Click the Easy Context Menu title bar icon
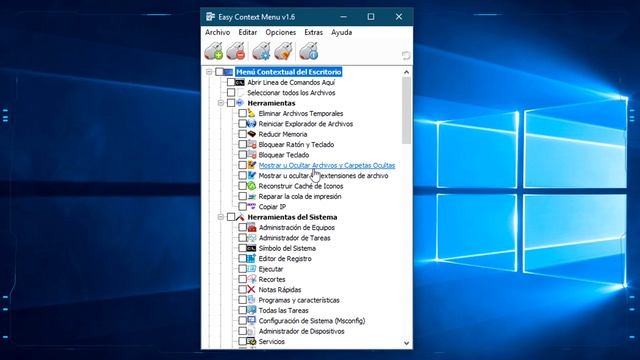 click(211, 17)
